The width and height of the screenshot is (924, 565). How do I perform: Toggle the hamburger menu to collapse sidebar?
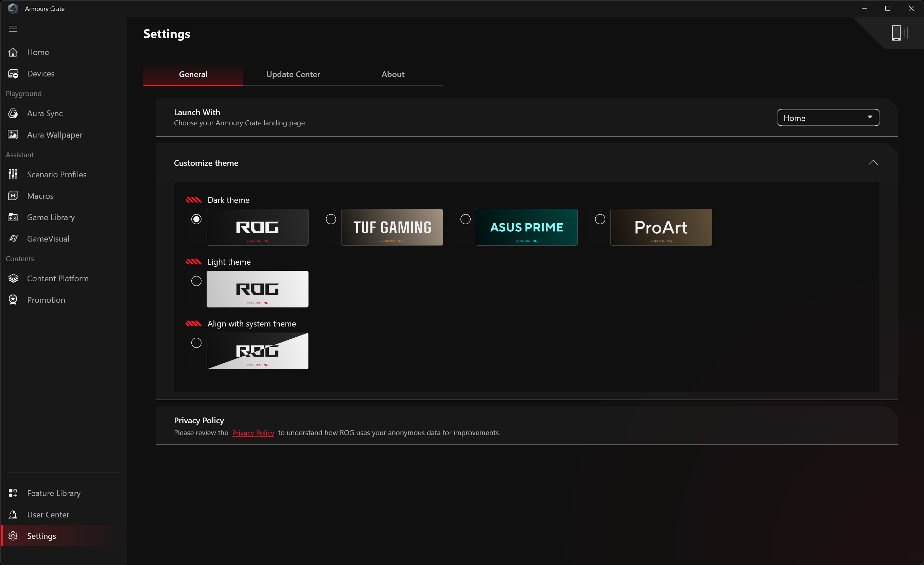(13, 29)
